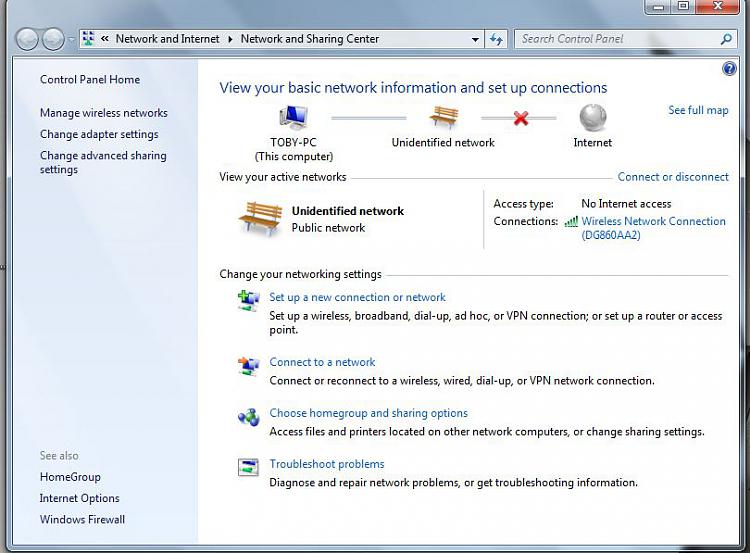Open See full map link
The width and height of the screenshot is (750, 553).
[x=698, y=110]
